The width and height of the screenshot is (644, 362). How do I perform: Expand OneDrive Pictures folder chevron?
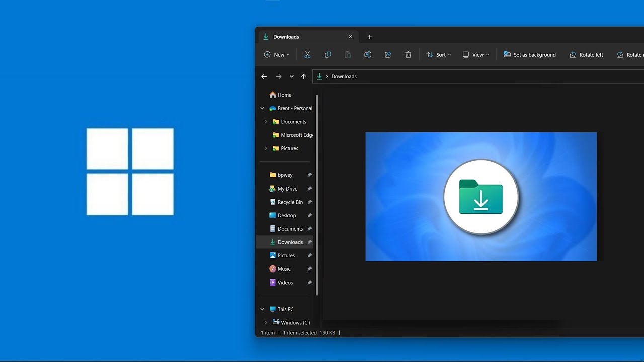click(x=266, y=148)
